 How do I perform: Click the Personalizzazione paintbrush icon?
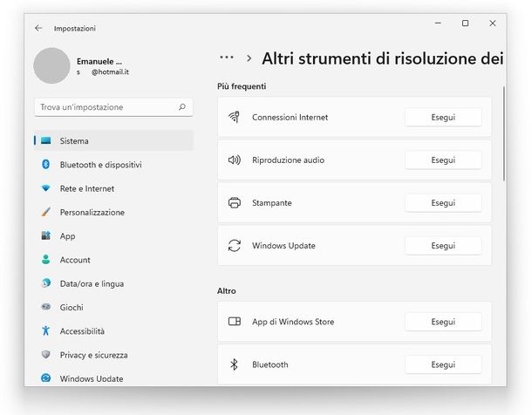point(46,212)
